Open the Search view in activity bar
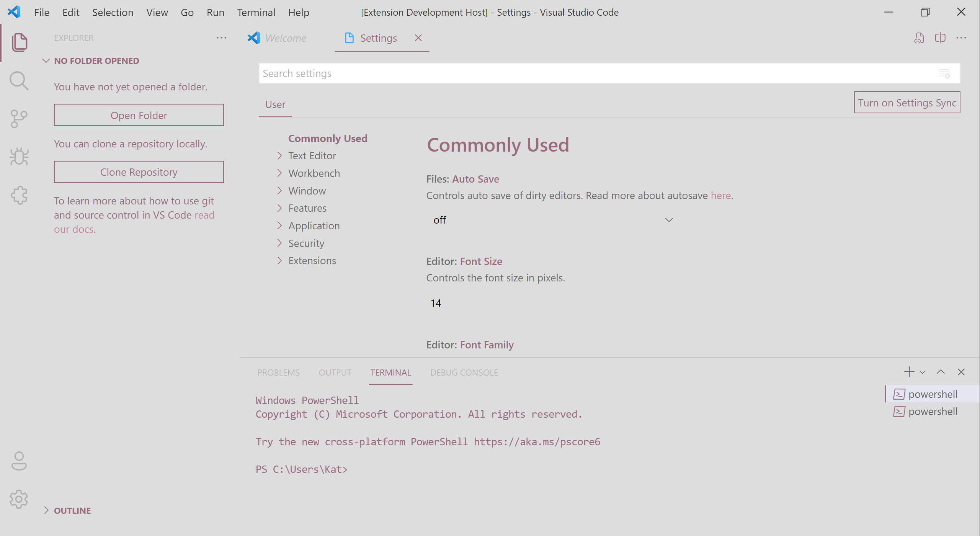Screen dimensions: 980x536 19,80
